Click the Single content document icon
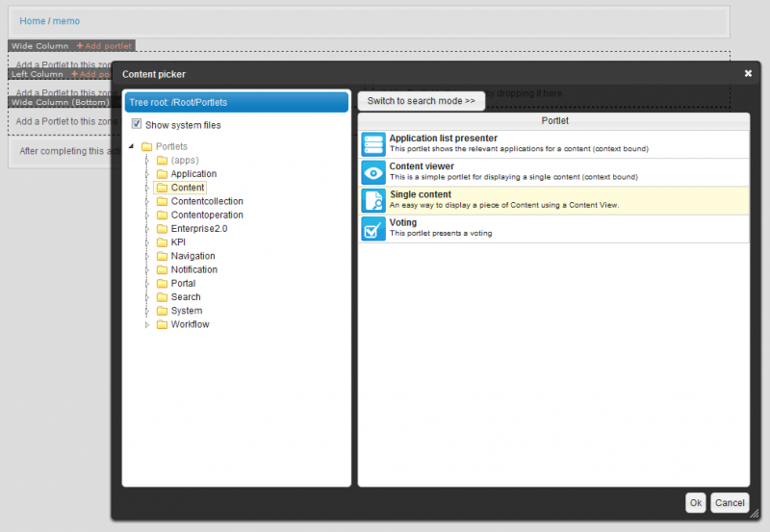The width and height of the screenshot is (770, 532). point(373,201)
